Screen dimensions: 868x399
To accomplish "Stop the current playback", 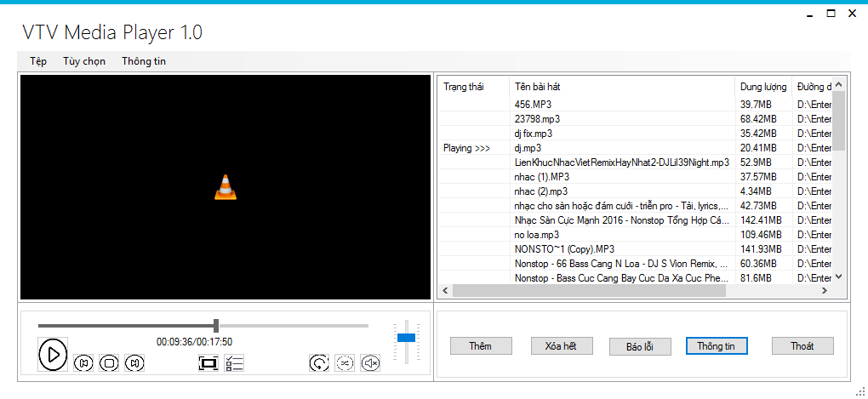I will coord(109,363).
